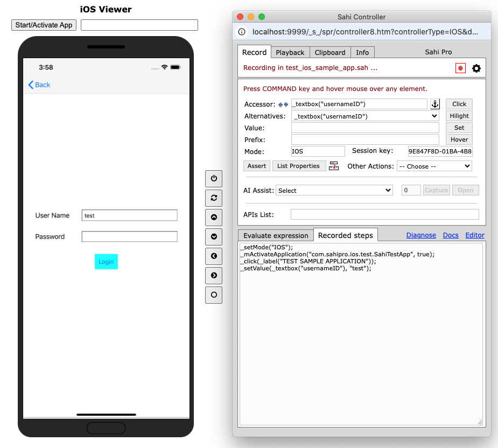The image size is (498, 448).
Task: Click the tree icon next to List Properties
Action: [x=334, y=166]
